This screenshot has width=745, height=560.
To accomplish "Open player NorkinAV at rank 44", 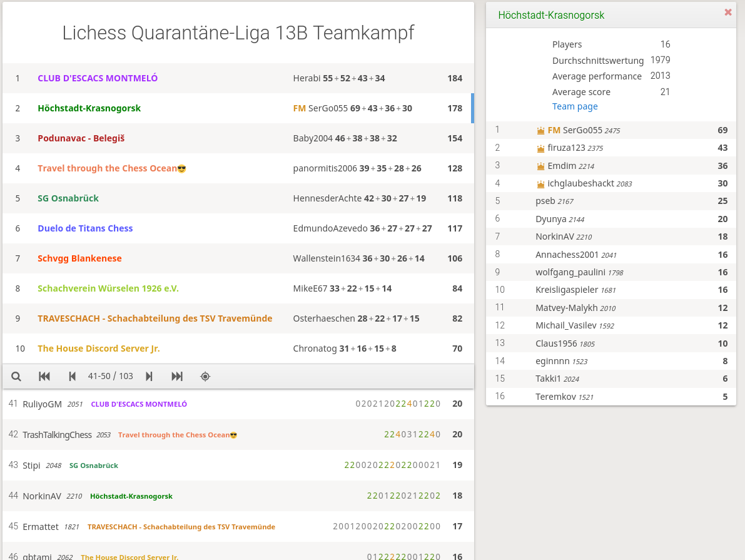I will (42, 496).
